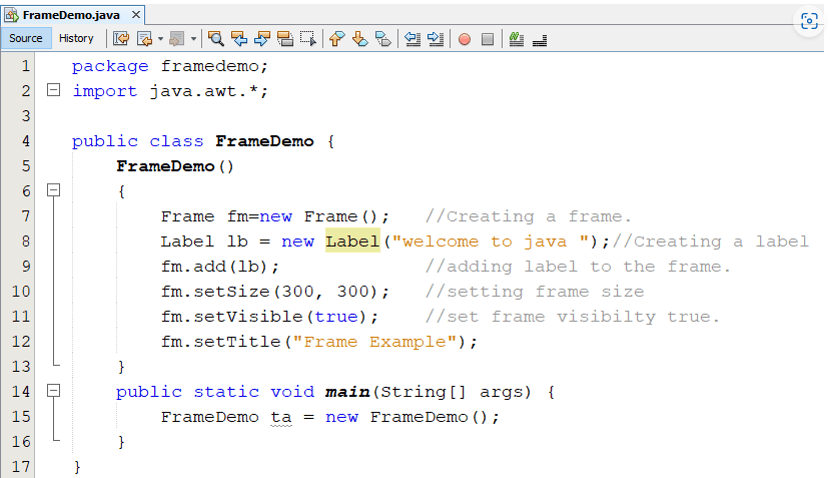Click the comment '//Creating a frame.'
This screenshot has height=478, width=830.
528,217
